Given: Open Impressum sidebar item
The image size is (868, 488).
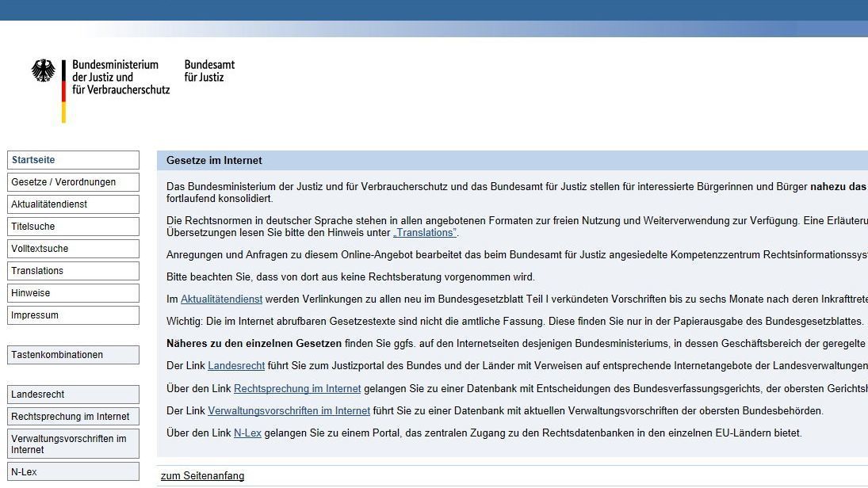Looking at the screenshot, I should tap(73, 315).
